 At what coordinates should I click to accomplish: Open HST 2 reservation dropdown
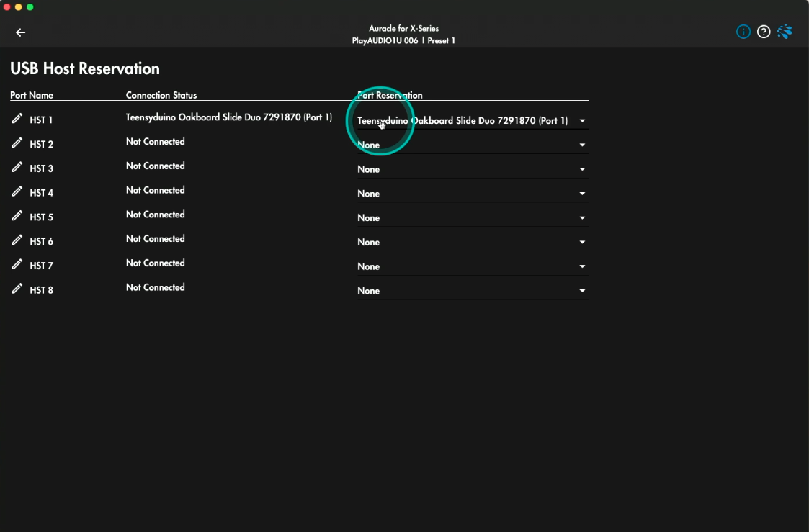coord(473,145)
